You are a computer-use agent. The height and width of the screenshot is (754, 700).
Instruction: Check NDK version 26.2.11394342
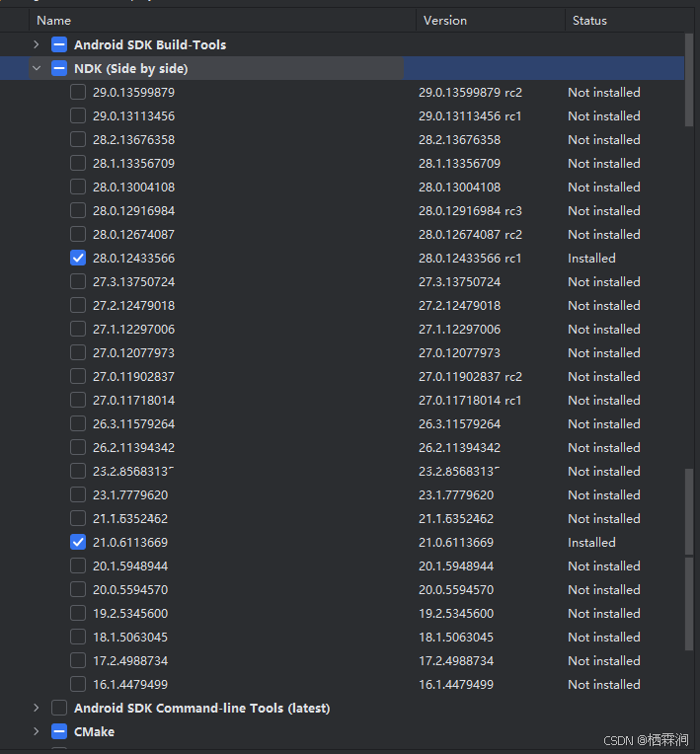tap(78, 447)
